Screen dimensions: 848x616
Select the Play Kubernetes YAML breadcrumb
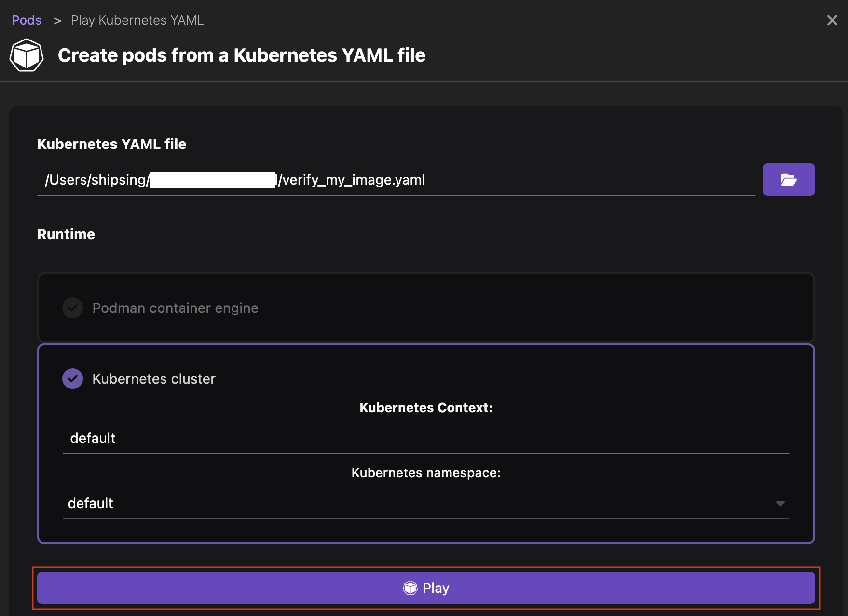[137, 20]
